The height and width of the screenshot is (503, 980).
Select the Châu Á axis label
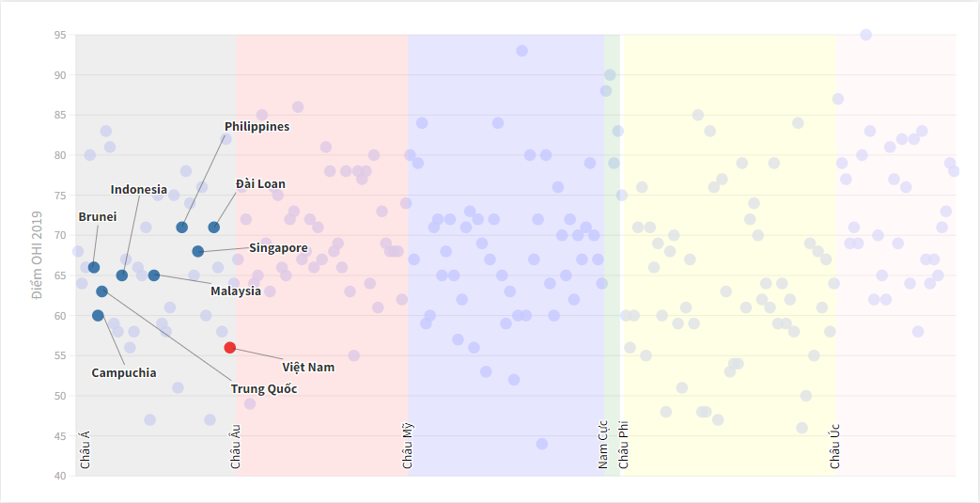[86, 449]
